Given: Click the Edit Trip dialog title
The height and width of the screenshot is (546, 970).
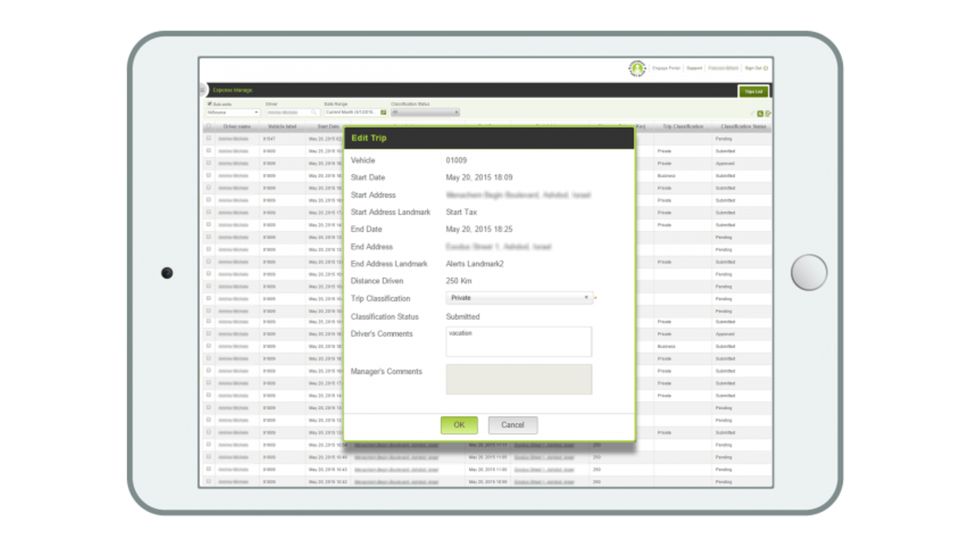Looking at the screenshot, I should (x=369, y=138).
